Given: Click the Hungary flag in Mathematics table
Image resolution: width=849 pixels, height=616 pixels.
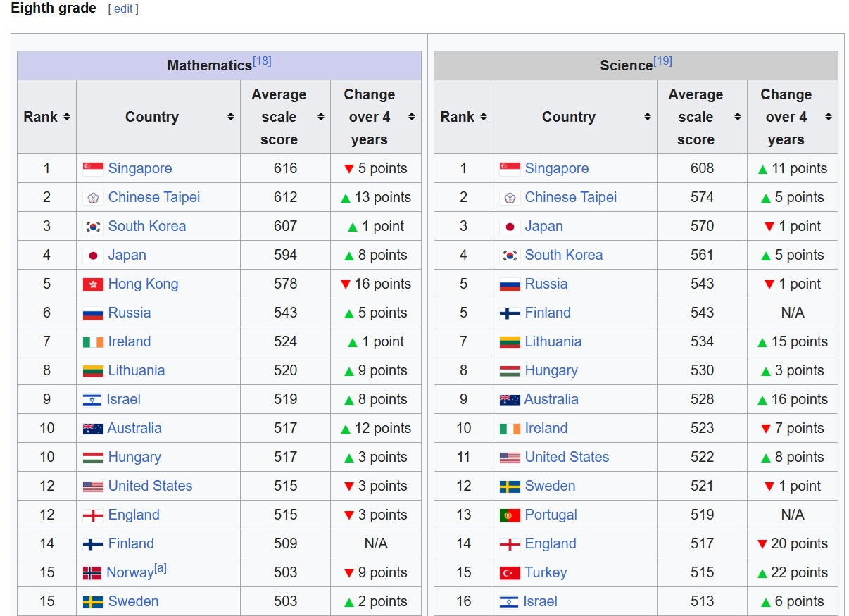Looking at the screenshot, I should (x=93, y=457).
